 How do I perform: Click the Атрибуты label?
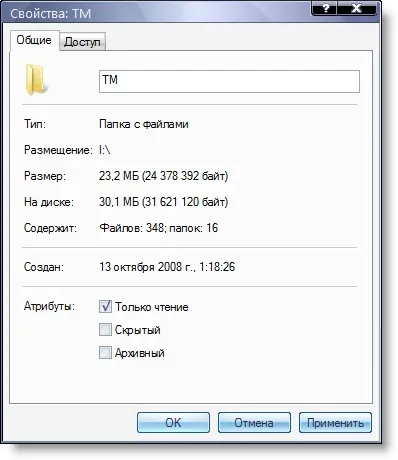pos(49,306)
